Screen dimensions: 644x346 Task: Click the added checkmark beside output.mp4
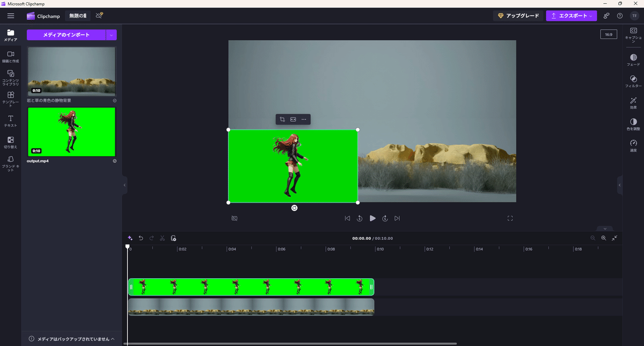coord(115,161)
